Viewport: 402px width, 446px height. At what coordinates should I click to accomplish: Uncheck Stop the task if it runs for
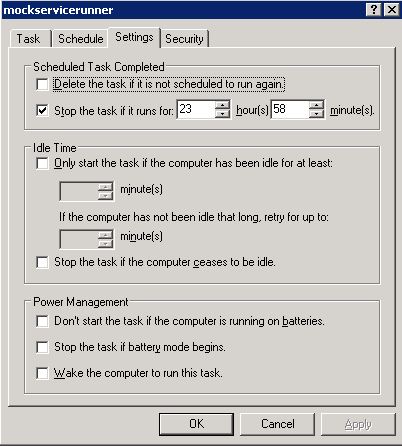point(42,110)
